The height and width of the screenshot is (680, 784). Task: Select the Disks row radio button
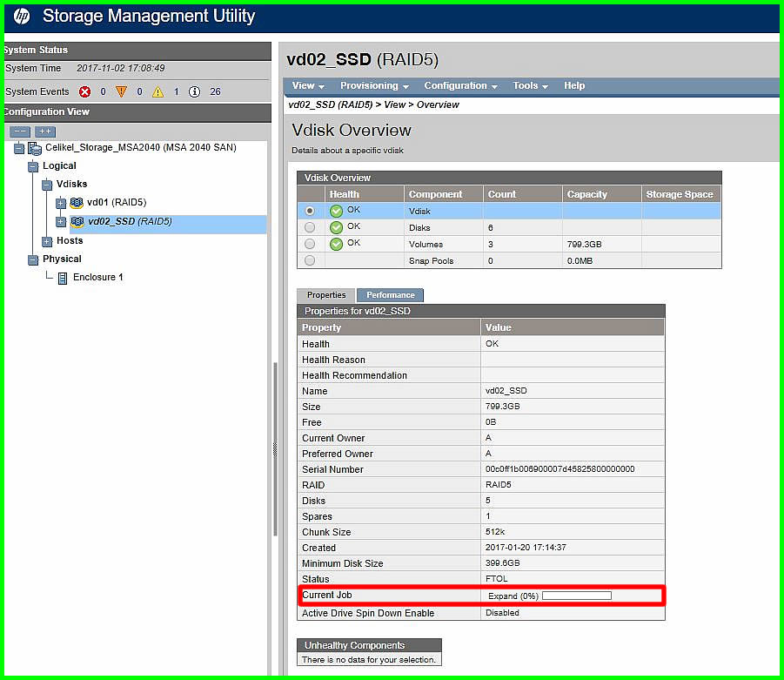click(x=310, y=227)
